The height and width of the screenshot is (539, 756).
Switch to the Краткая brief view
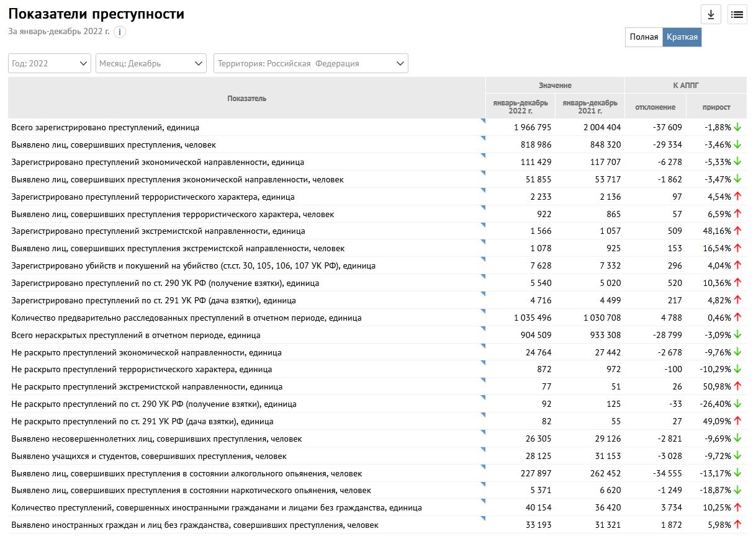click(682, 37)
